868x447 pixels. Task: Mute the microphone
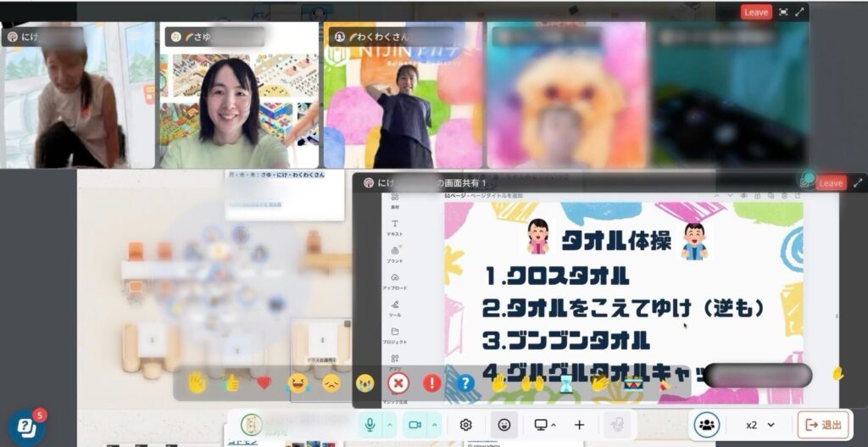pyautogui.click(x=370, y=425)
